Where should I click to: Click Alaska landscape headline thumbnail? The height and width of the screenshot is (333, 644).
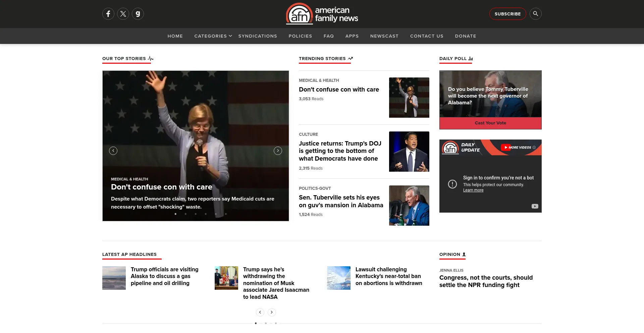click(114, 278)
